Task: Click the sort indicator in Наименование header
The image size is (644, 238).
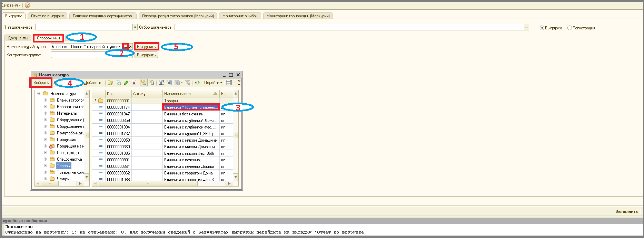Action: pyautogui.click(x=215, y=94)
